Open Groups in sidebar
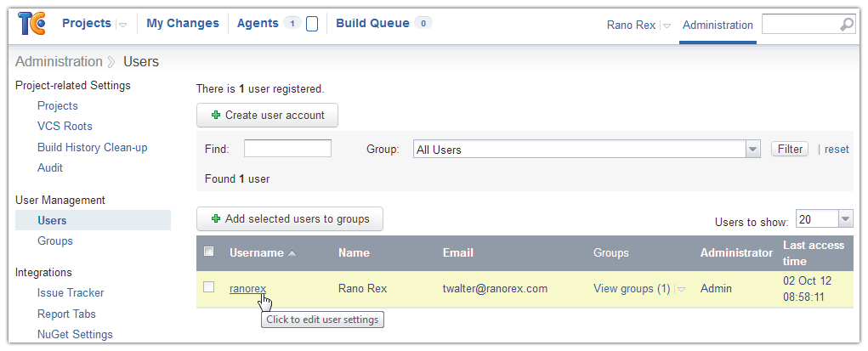Image resolution: width=868 pixels, height=351 pixels. [54, 241]
